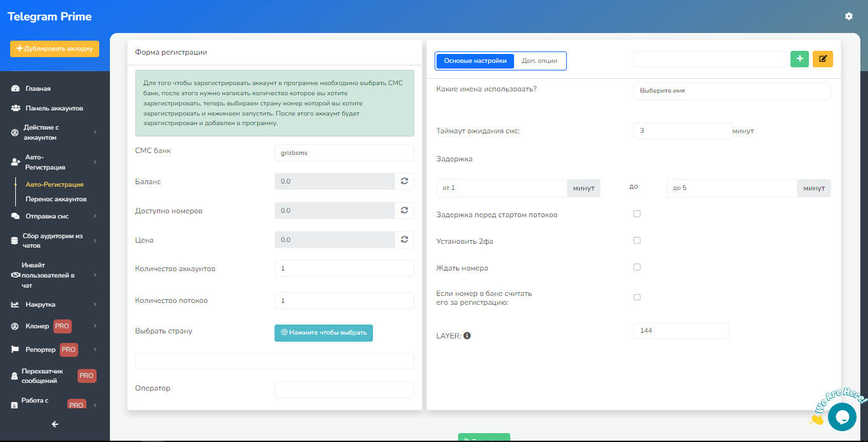Check the Ждать номера option

pos(637,267)
